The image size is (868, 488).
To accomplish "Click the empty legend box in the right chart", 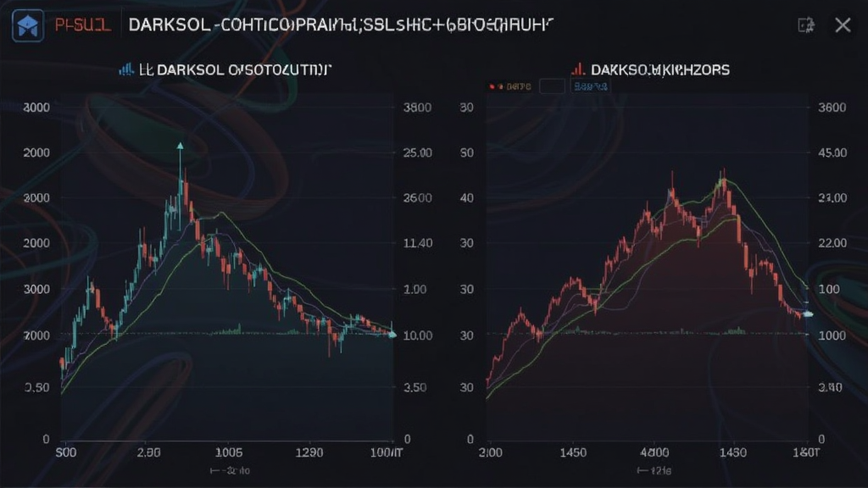I will coord(552,86).
